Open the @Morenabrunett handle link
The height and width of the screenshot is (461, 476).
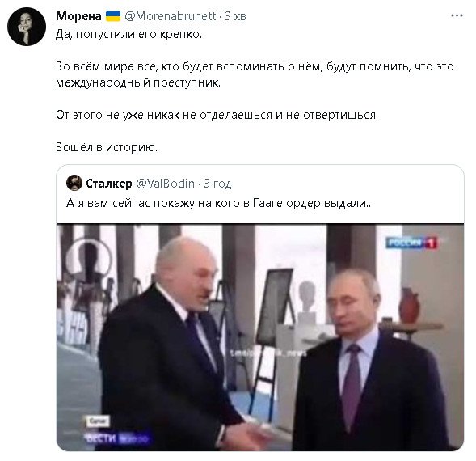tap(171, 16)
